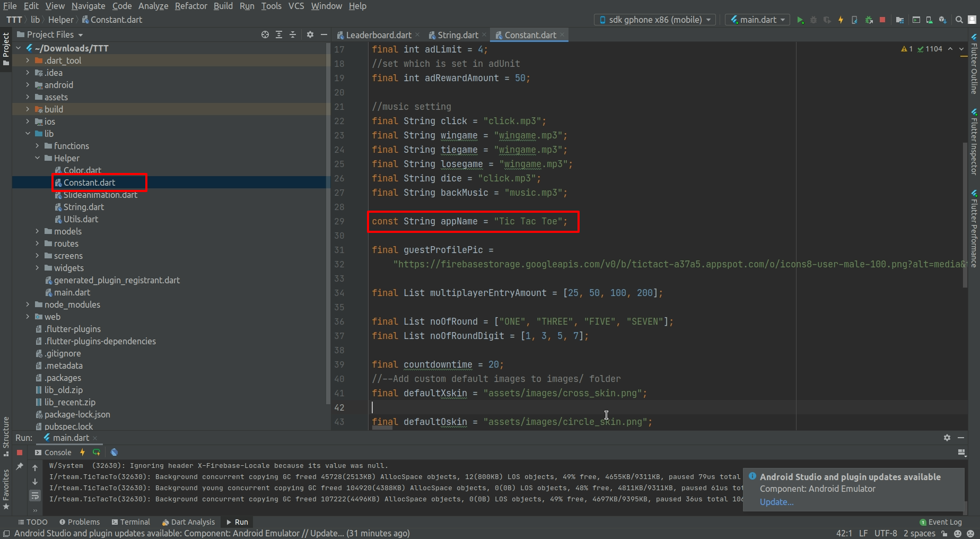The width and height of the screenshot is (980, 539).
Task: Toggle soft-wrap in Run console
Action: click(35, 495)
